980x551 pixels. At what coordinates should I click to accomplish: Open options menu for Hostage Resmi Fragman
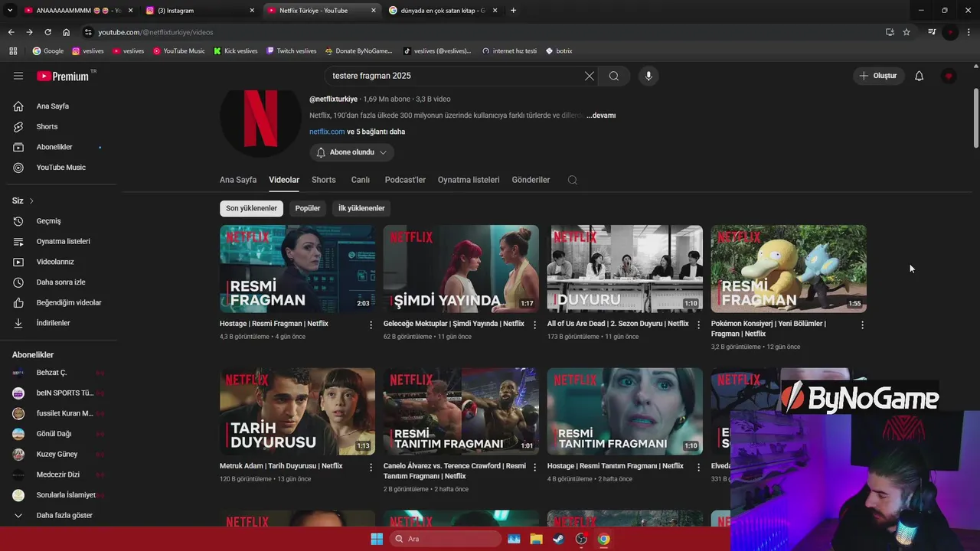point(371,325)
